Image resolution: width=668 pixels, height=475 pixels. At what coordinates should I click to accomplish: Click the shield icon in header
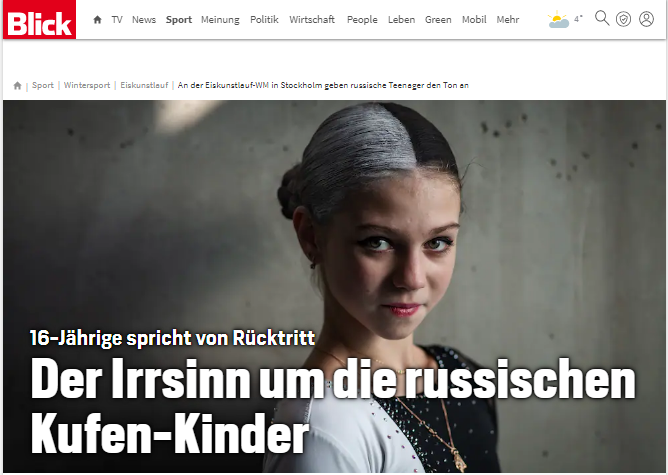[624, 19]
